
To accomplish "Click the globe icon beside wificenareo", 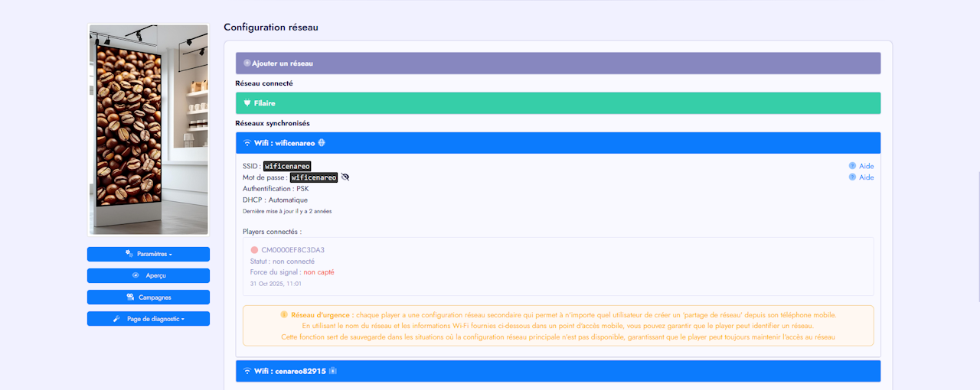I will [322, 142].
